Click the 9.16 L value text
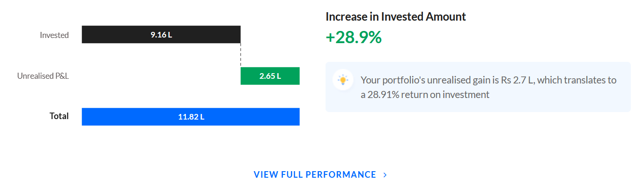Image resolution: width=644 pixels, height=196 pixels. [161, 35]
